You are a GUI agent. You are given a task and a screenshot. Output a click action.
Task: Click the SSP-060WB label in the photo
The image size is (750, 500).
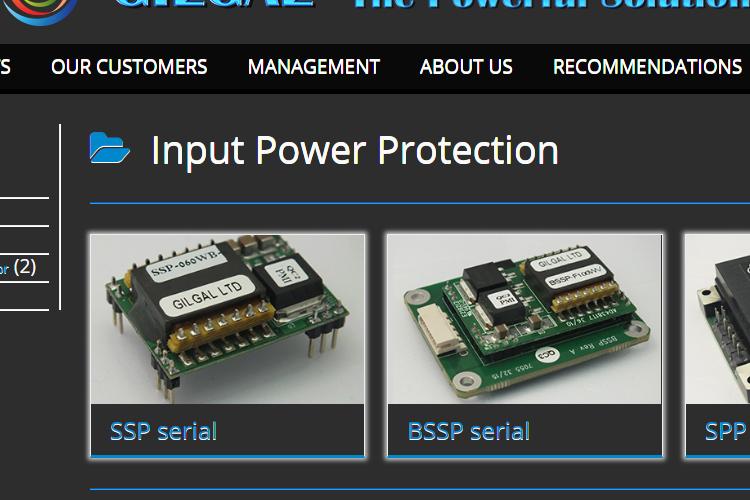point(188,264)
